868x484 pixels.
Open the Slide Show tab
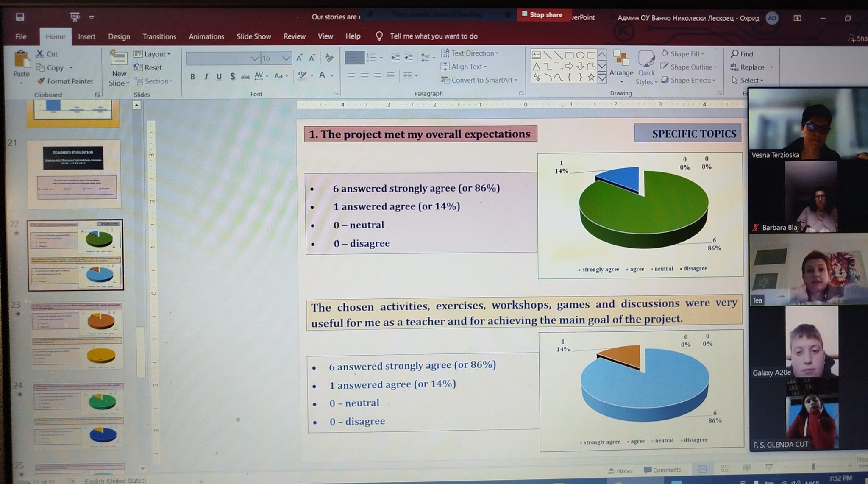click(x=253, y=36)
